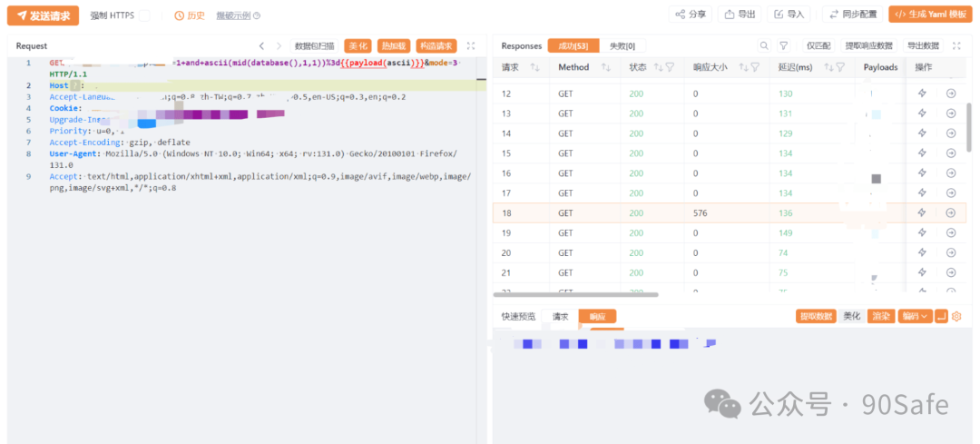
Task: Click the 仅匹配 button
Action: [818, 45]
